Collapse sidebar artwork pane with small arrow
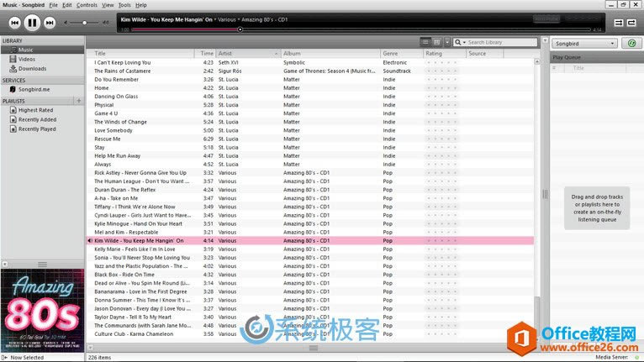644x362 pixels. pos(5,265)
